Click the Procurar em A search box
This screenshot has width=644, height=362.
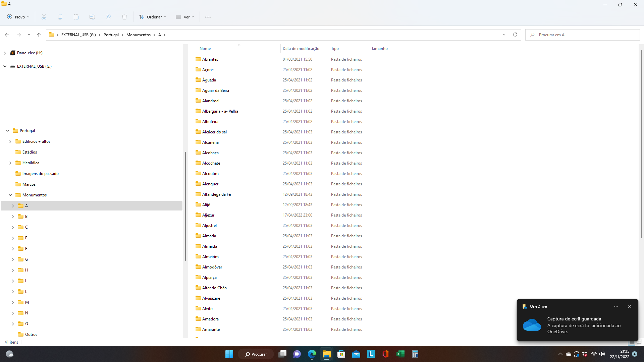pyautogui.click(x=582, y=35)
